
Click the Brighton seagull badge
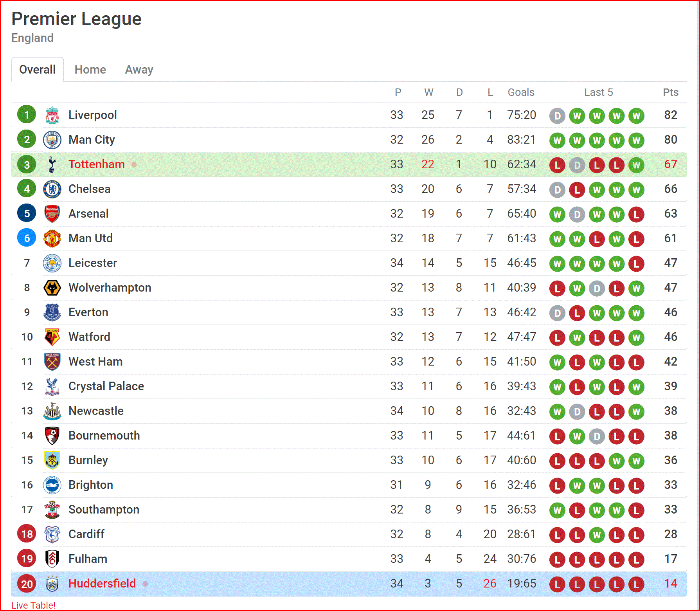[52, 485]
